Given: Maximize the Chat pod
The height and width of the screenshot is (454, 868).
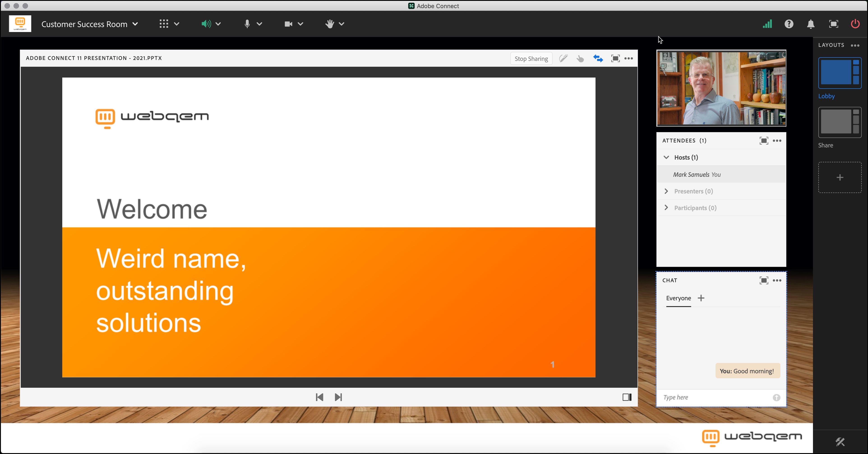Looking at the screenshot, I should pyautogui.click(x=764, y=280).
